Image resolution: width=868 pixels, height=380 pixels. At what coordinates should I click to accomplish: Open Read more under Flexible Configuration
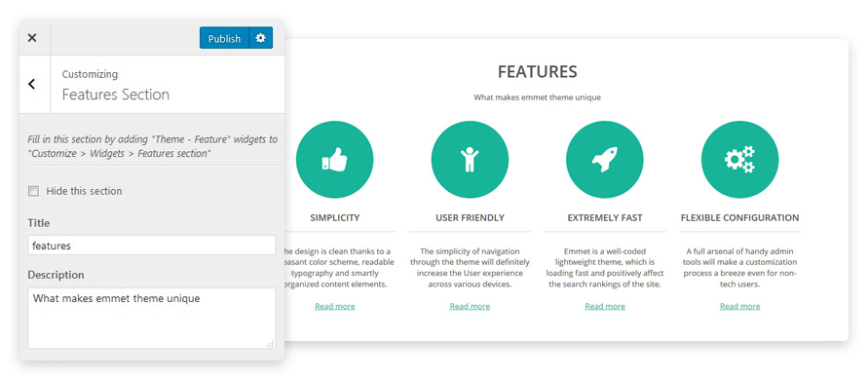[x=739, y=306]
